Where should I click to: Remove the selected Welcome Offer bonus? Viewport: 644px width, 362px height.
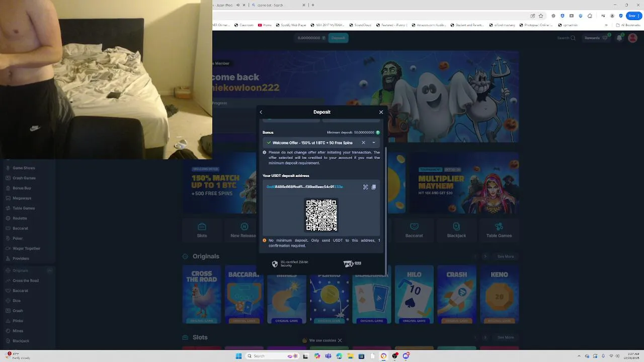(363, 143)
